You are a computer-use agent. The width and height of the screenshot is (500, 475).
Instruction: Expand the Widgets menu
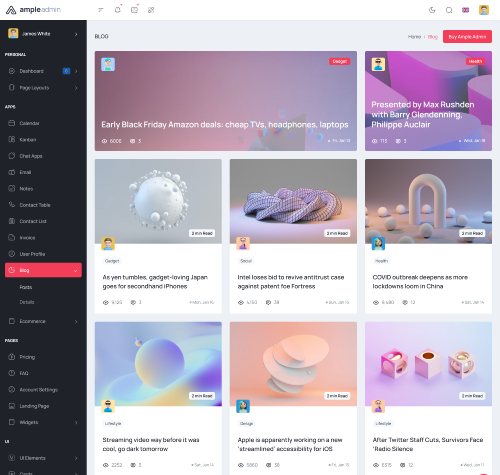pyautogui.click(x=43, y=422)
